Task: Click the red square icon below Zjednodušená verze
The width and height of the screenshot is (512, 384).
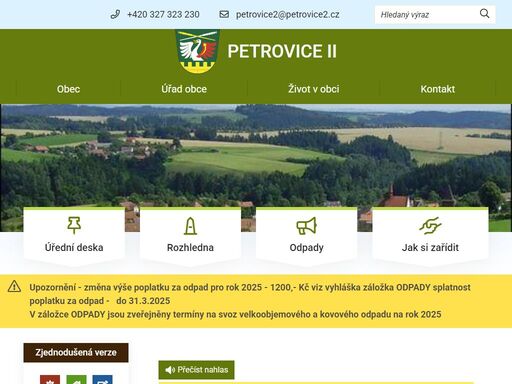Action: 50,379
